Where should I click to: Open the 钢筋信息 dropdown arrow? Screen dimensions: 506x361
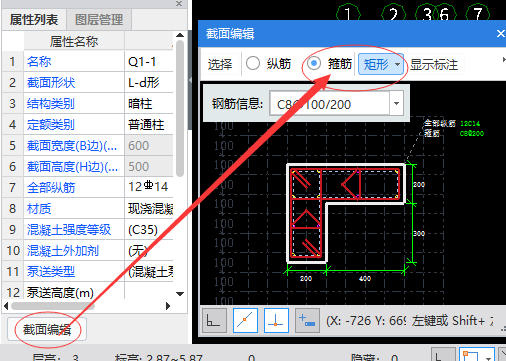point(396,103)
